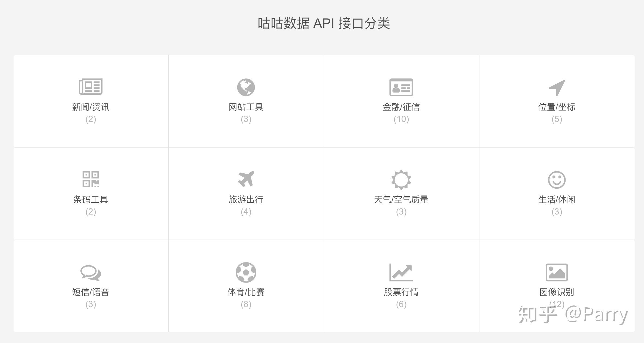This screenshot has height=343, width=644.
Task: Open the 股票行情 category label
Action: point(401,292)
